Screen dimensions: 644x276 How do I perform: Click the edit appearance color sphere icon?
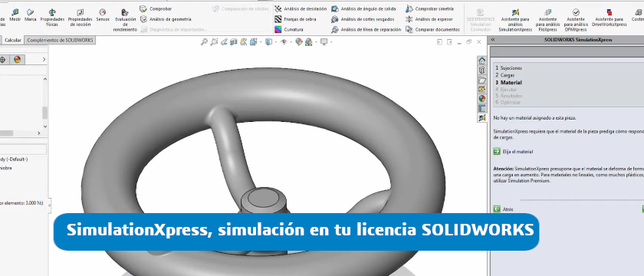tap(298, 42)
